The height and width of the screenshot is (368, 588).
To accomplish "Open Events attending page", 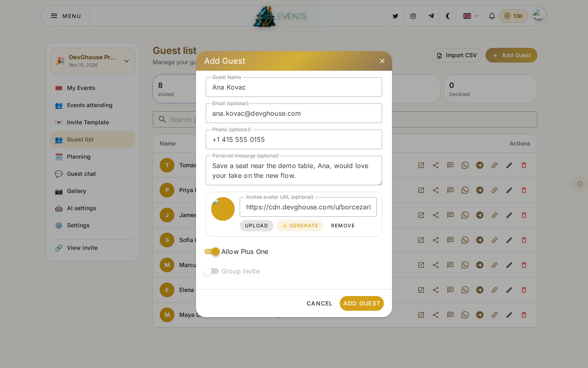I will (93, 105).
